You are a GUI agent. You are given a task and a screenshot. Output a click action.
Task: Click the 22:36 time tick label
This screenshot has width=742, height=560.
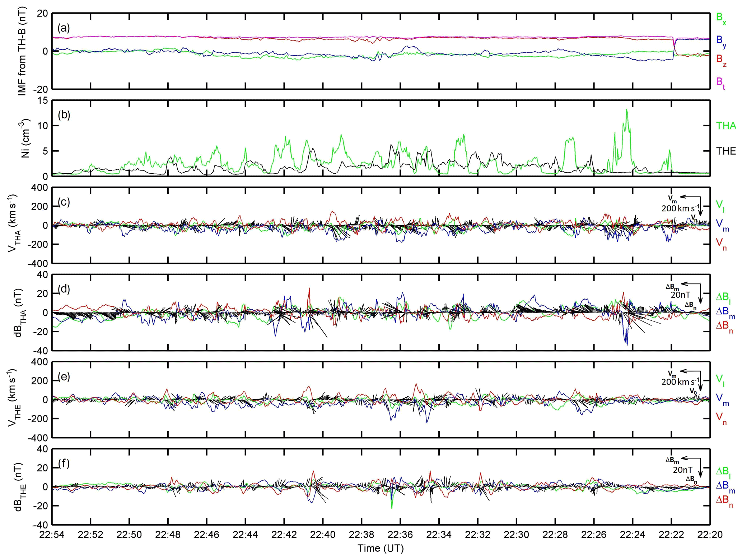400,535
